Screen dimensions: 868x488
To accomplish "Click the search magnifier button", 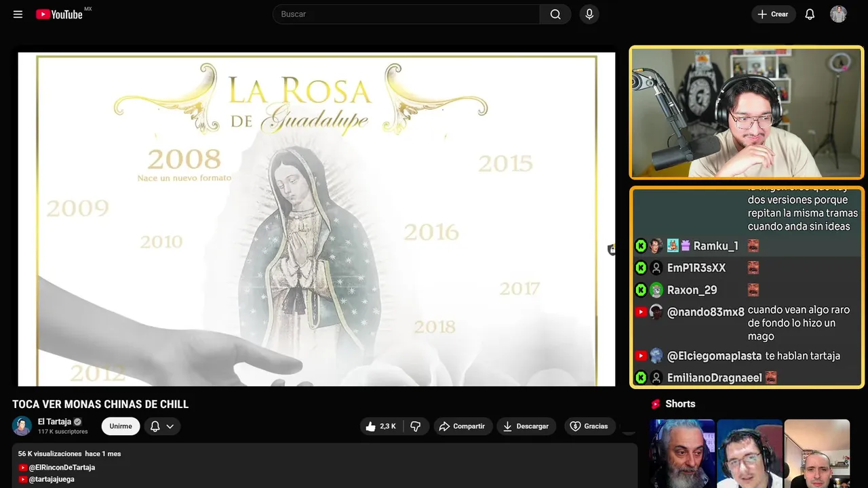I will click(555, 14).
